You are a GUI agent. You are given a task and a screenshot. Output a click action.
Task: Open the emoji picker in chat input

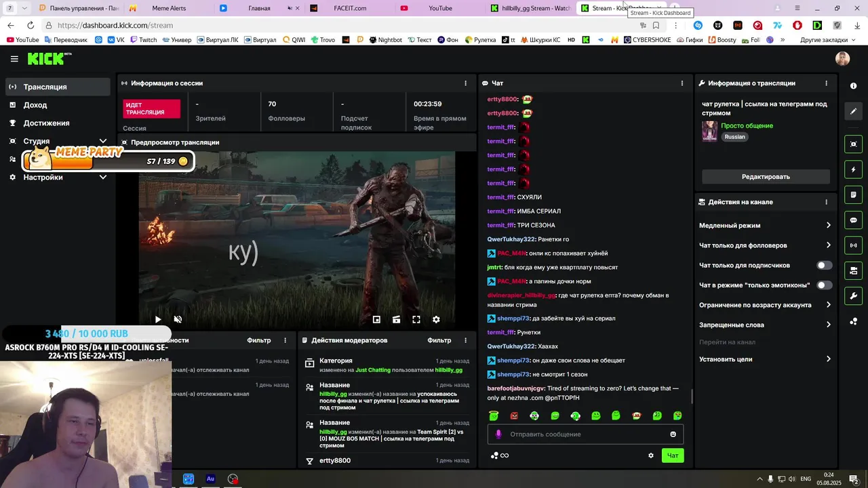(x=673, y=434)
